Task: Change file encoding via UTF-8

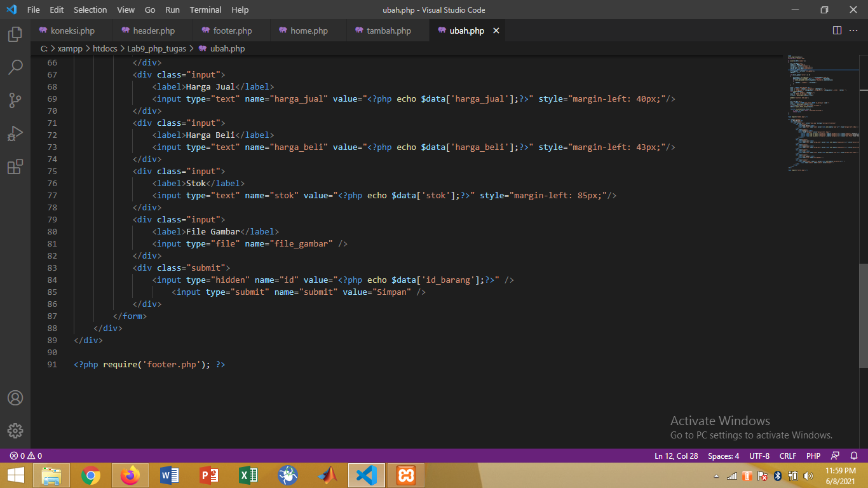Action: pyautogui.click(x=759, y=456)
